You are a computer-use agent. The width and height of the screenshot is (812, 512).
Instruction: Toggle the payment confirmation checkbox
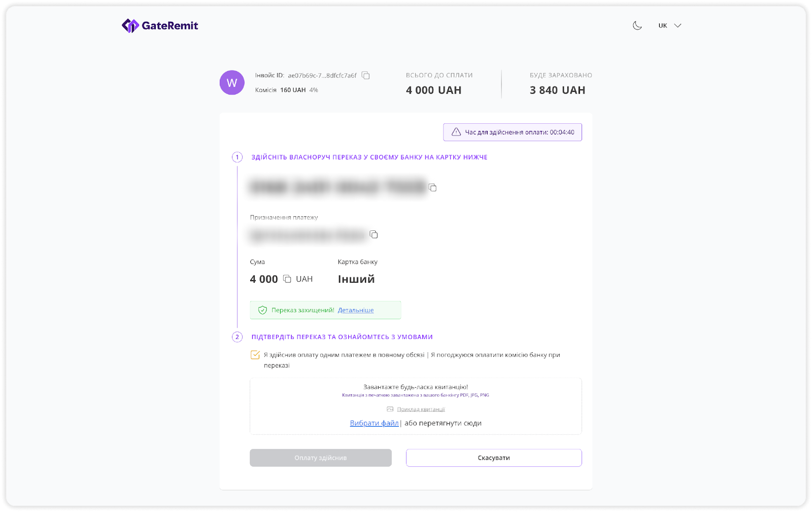(x=255, y=355)
